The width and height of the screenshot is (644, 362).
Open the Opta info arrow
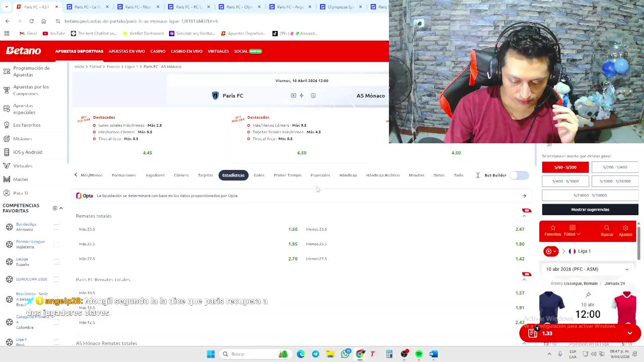(x=524, y=196)
